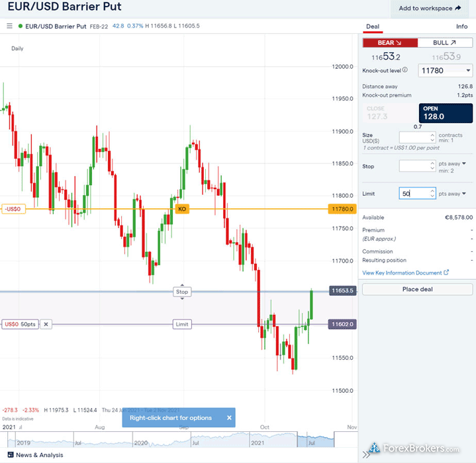Open the Limit pts away dropdown
The image size is (476, 463).
(463, 194)
